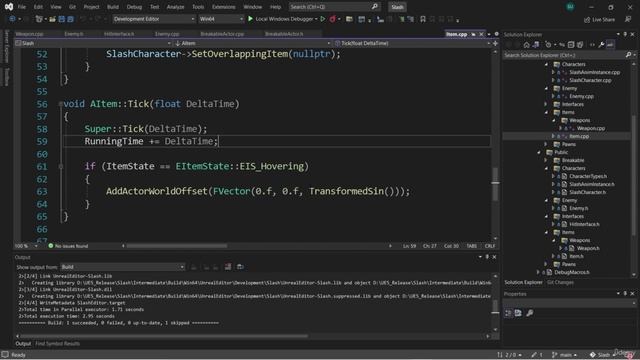
Task: Open the Tick(float DeltaTime) member dropdown
Action: [x=412, y=43]
